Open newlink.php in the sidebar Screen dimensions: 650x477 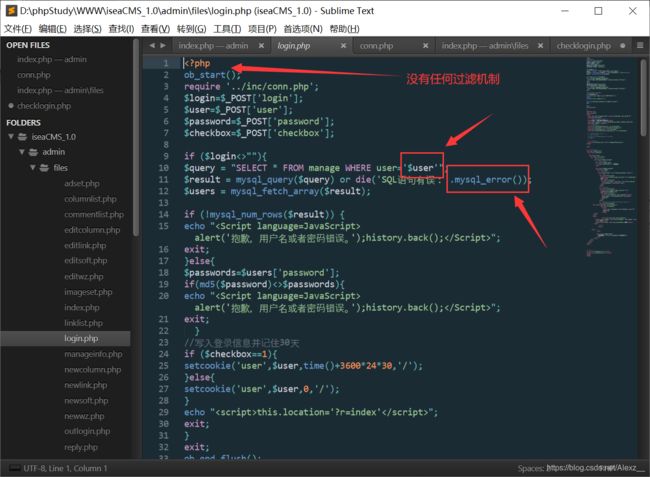(x=85, y=385)
